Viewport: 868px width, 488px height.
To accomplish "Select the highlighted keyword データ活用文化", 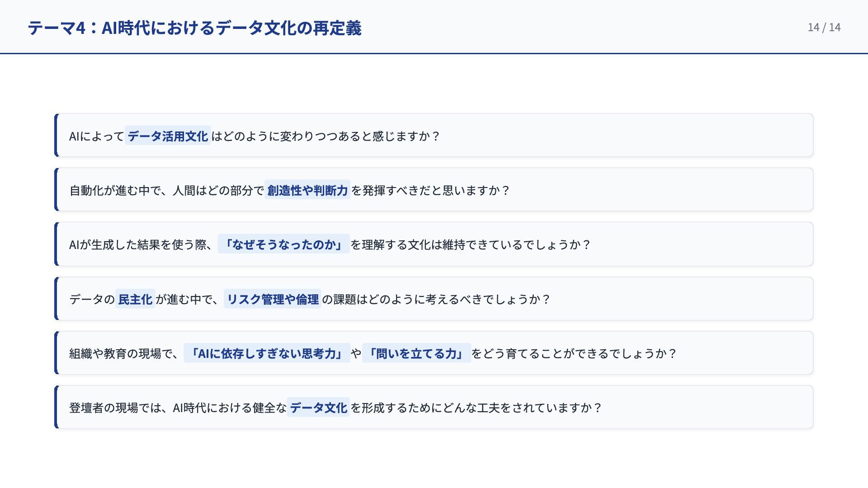I will (168, 136).
